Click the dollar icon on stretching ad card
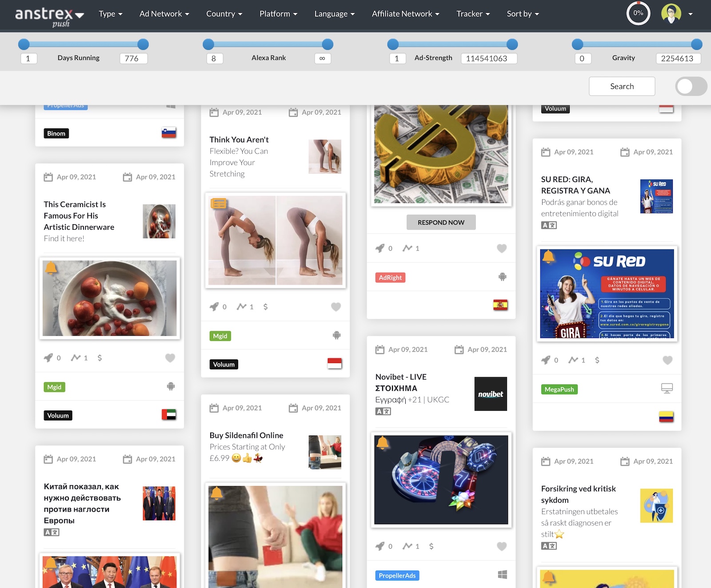711x588 pixels. (265, 307)
